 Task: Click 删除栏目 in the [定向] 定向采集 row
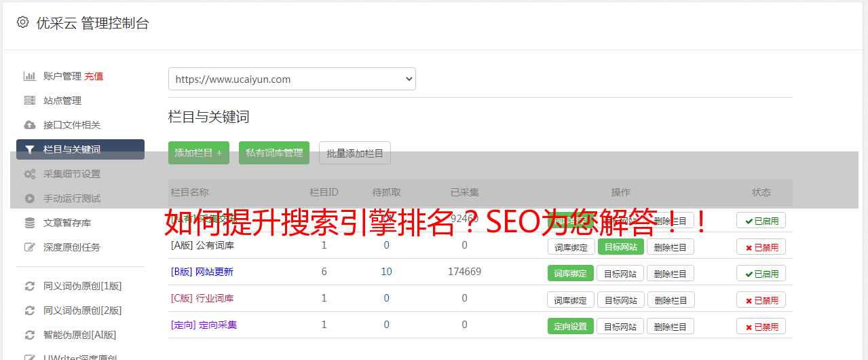671,326
